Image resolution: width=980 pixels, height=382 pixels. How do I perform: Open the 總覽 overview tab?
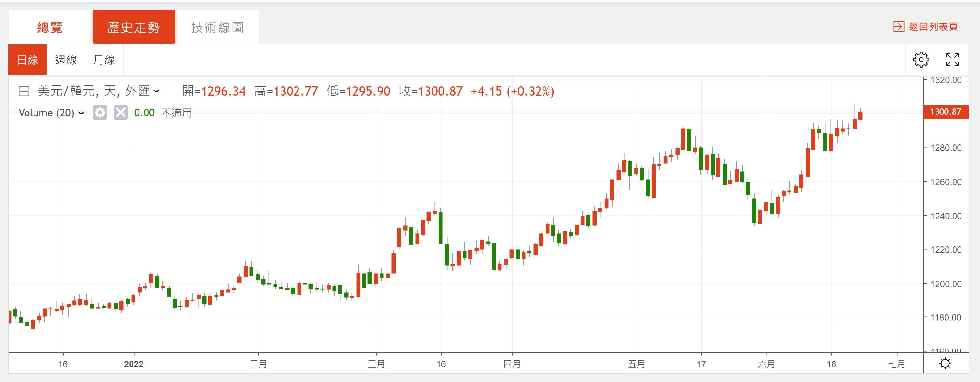pyautogui.click(x=50, y=27)
